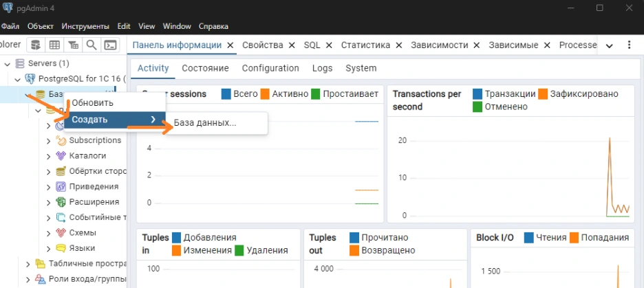Expand the Каталоги tree node

pos(49,156)
